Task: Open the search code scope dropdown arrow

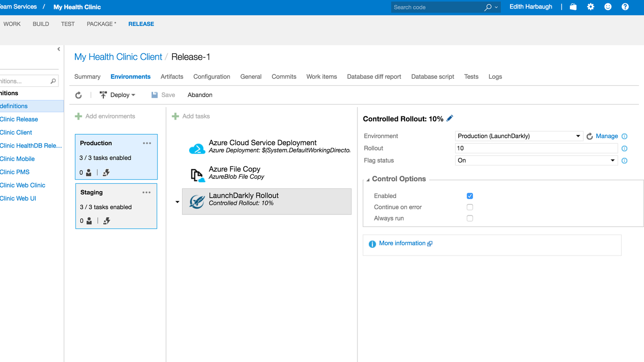Action: tap(496, 8)
